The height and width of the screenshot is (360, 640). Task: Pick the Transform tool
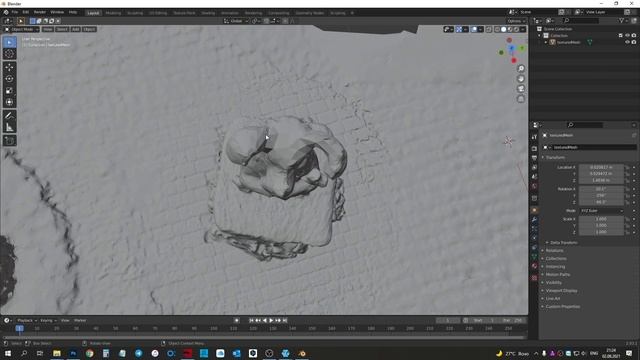click(x=9, y=102)
